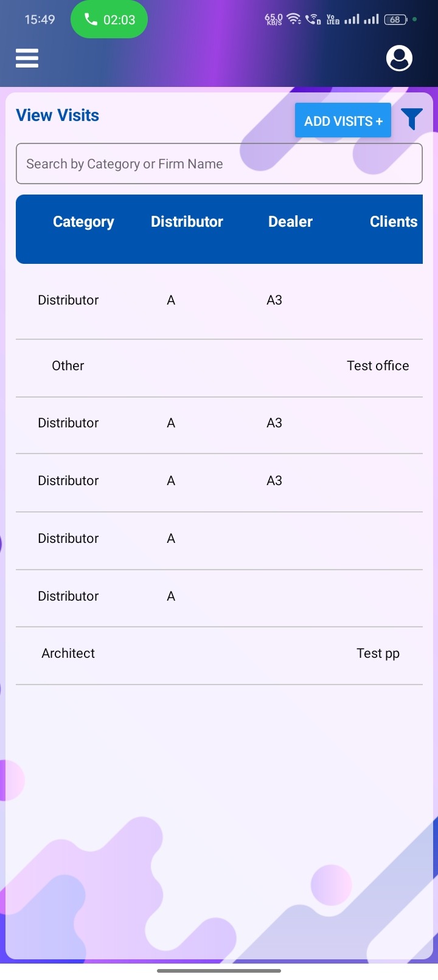The width and height of the screenshot is (438, 980).
Task: Open the hamburger navigation menu
Action: tap(27, 58)
